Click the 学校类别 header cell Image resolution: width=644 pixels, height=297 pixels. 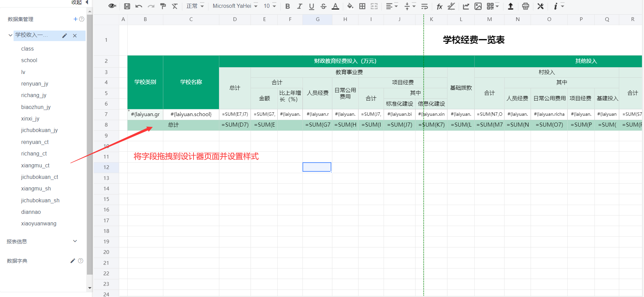pyautogui.click(x=145, y=82)
